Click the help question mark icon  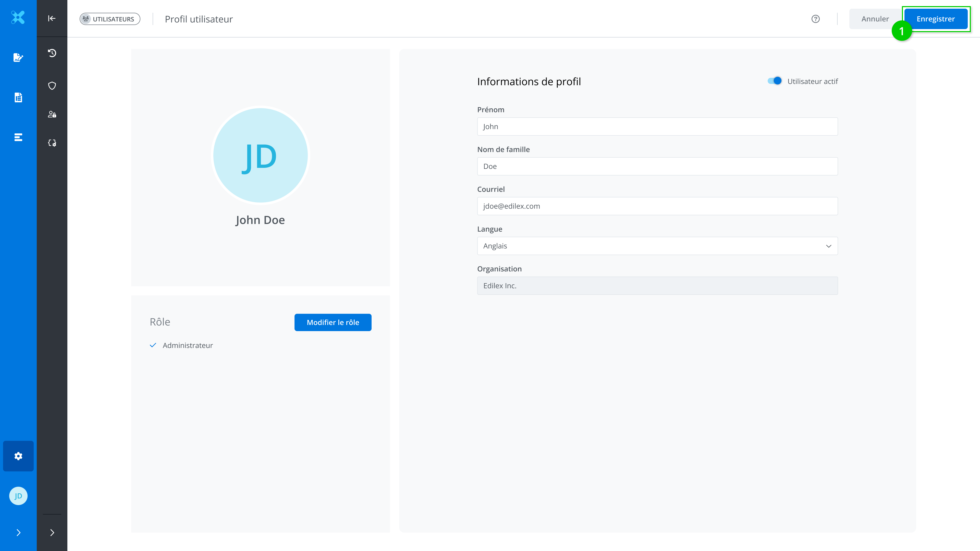[815, 19]
